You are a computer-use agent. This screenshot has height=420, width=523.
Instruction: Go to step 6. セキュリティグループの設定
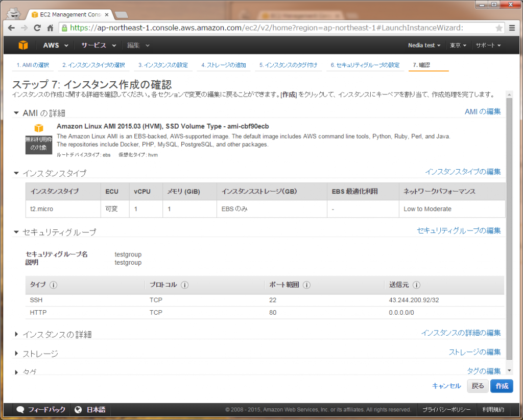(x=365, y=65)
